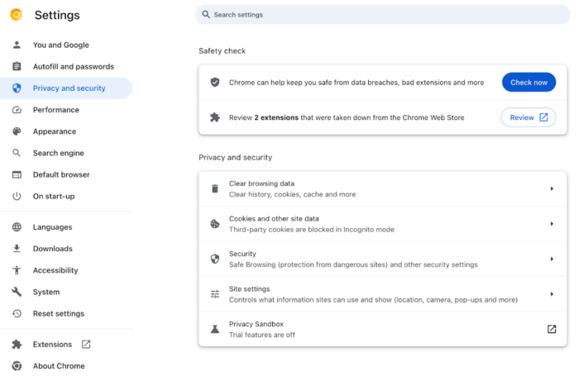Expand Clear browsing data arrow
Image resolution: width=588 pixels, height=381 pixels.
point(552,188)
